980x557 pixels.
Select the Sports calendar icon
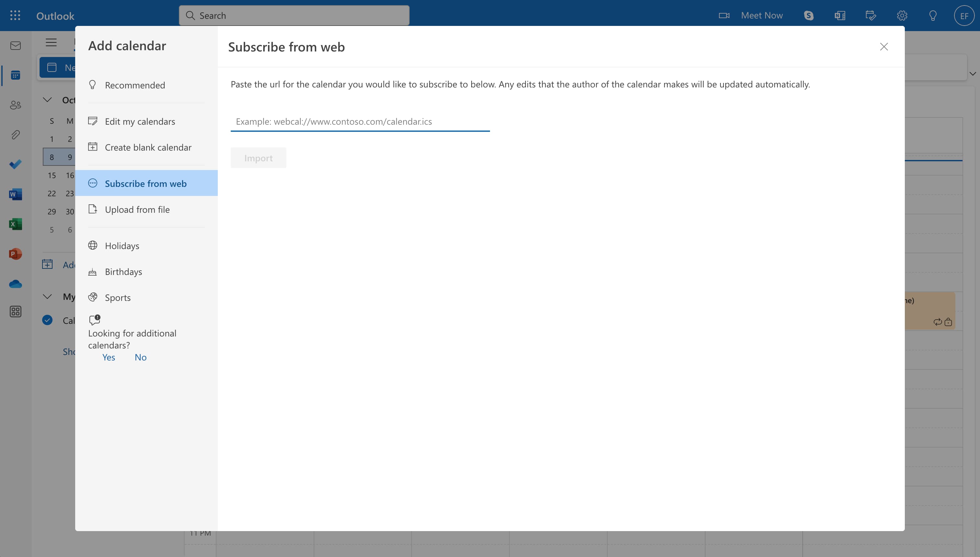94,297
